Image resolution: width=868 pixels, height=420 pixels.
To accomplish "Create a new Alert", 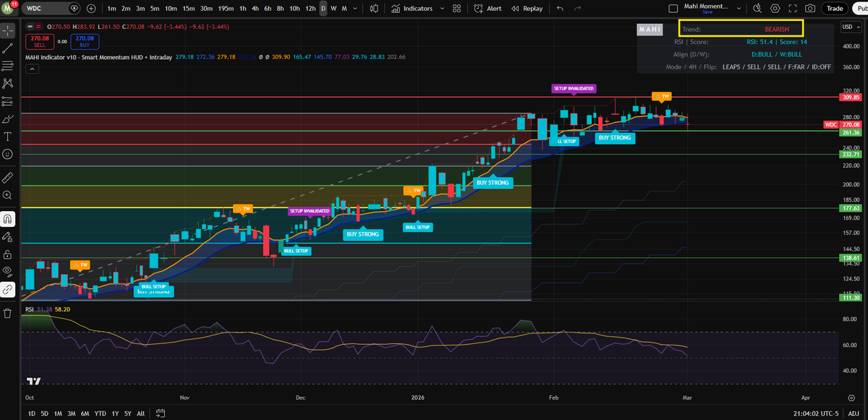I will pyautogui.click(x=488, y=9).
